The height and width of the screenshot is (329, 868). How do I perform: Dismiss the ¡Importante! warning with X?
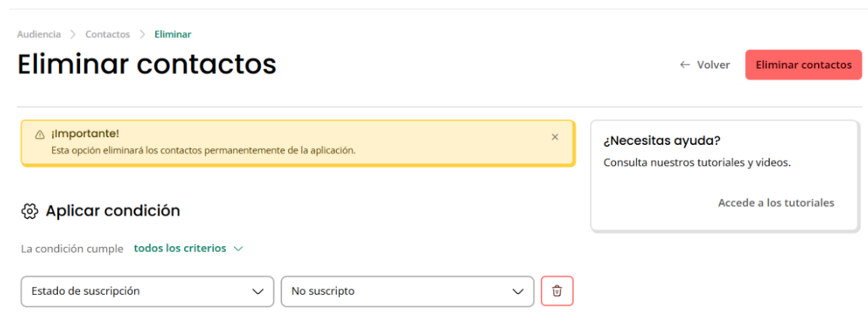(x=555, y=137)
